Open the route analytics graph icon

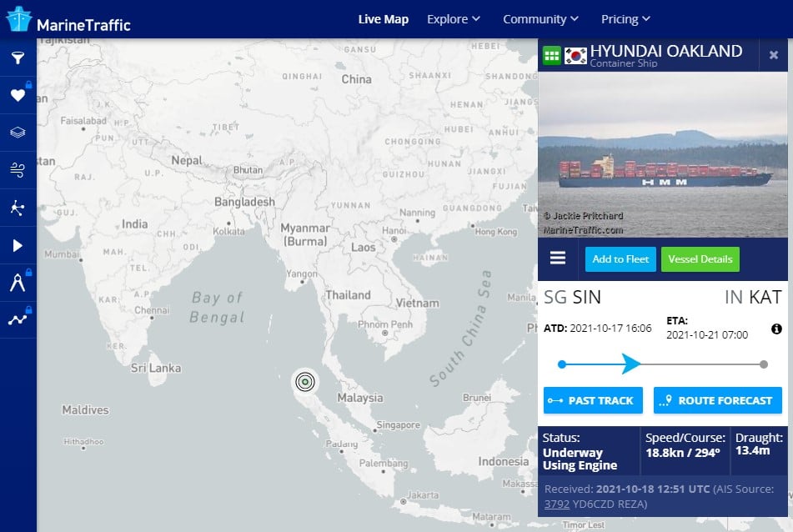point(18,319)
